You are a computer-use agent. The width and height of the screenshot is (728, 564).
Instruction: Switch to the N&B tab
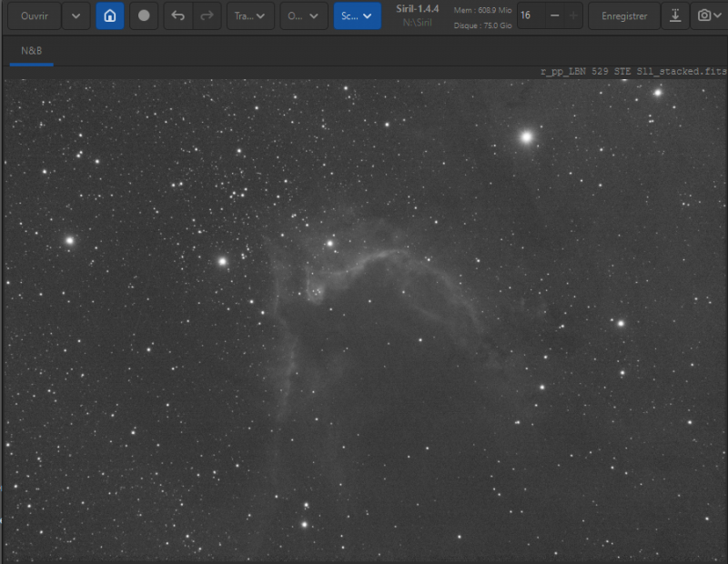tap(32, 51)
